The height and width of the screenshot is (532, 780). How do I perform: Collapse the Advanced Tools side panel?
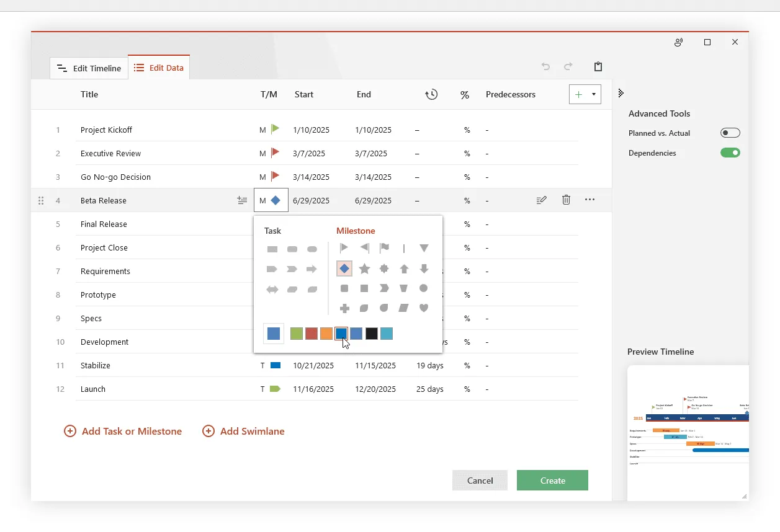(621, 94)
